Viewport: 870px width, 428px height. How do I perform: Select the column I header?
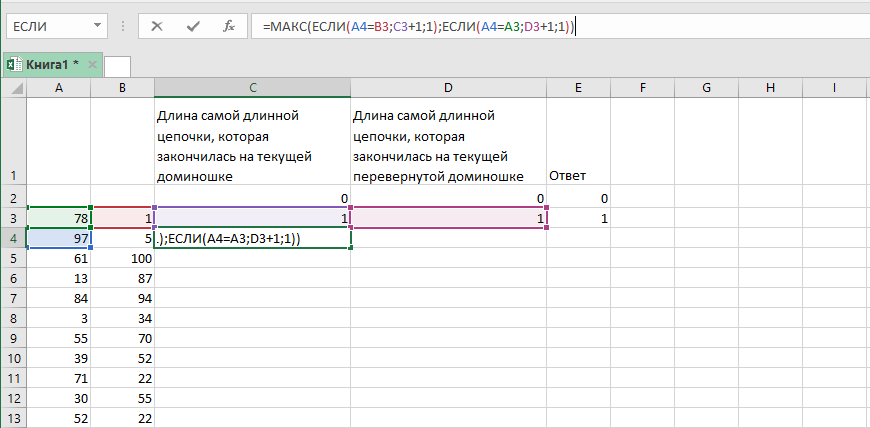833,89
